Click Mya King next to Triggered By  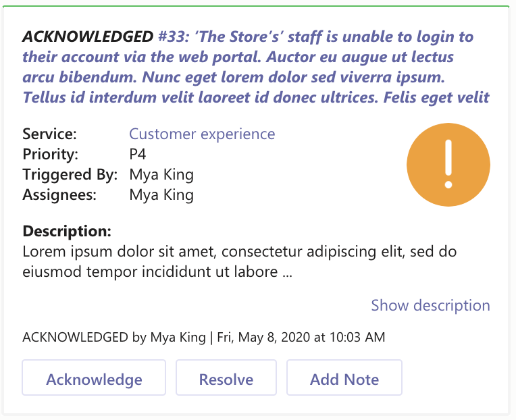(x=161, y=175)
